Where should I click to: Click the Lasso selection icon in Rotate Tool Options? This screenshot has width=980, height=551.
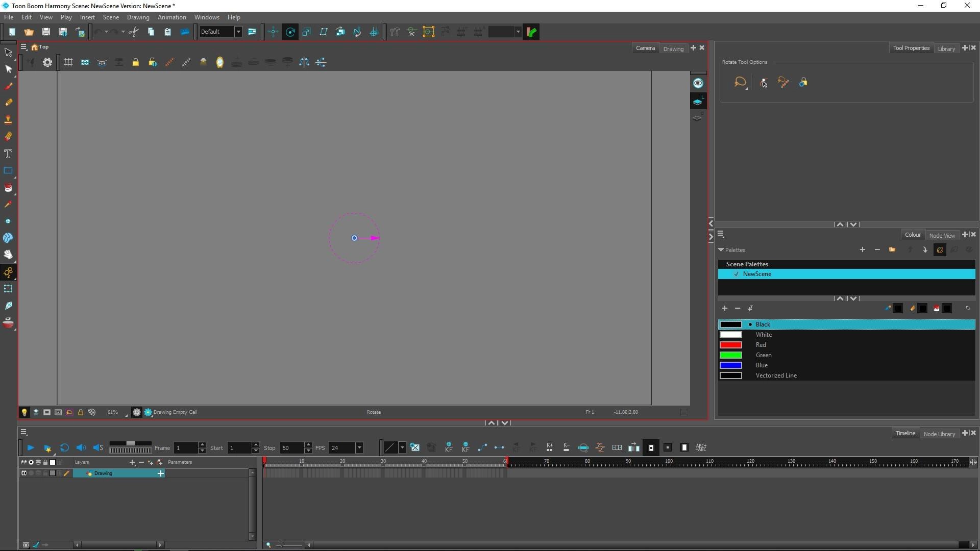tap(740, 83)
